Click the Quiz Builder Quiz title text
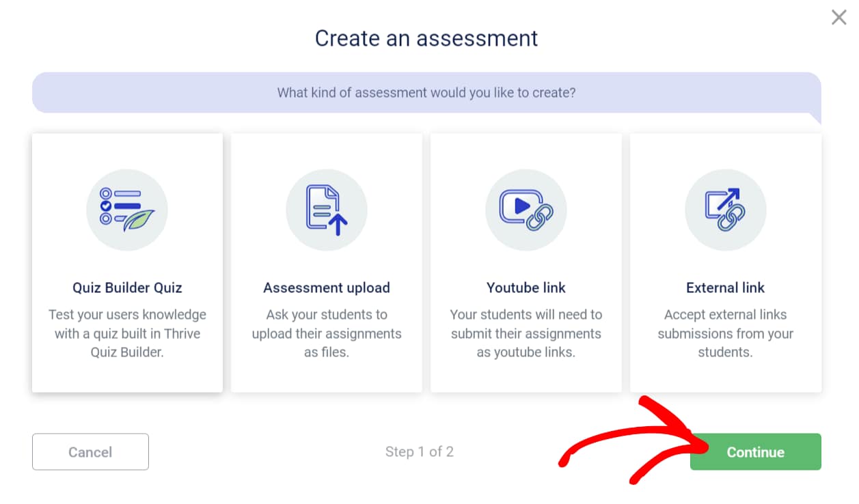 tap(126, 288)
